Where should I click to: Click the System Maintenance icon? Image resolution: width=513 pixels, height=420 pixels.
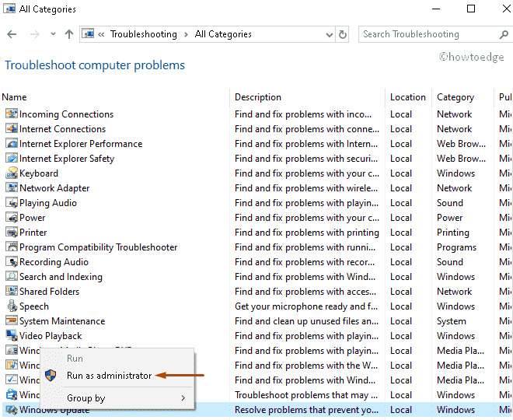tap(12, 321)
